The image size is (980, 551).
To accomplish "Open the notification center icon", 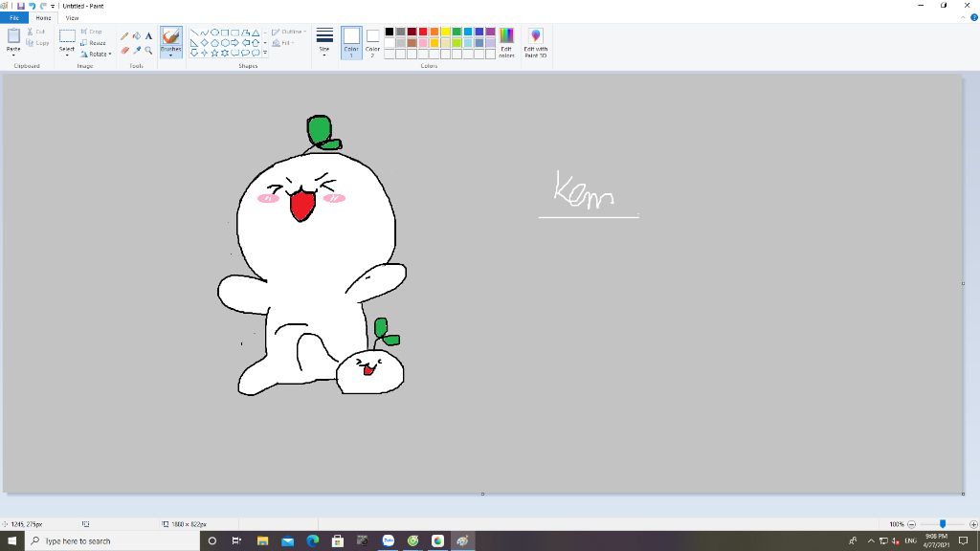I will 964,541.
